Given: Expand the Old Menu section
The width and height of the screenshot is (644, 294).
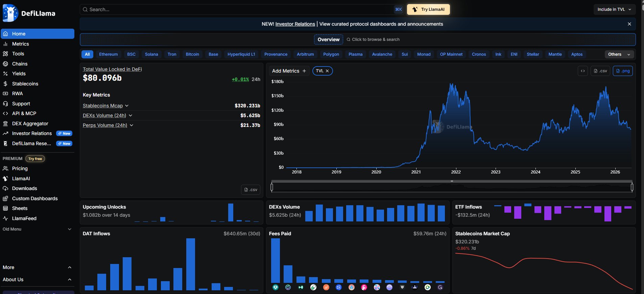Looking at the screenshot, I should pyautogui.click(x=37, y=229).
